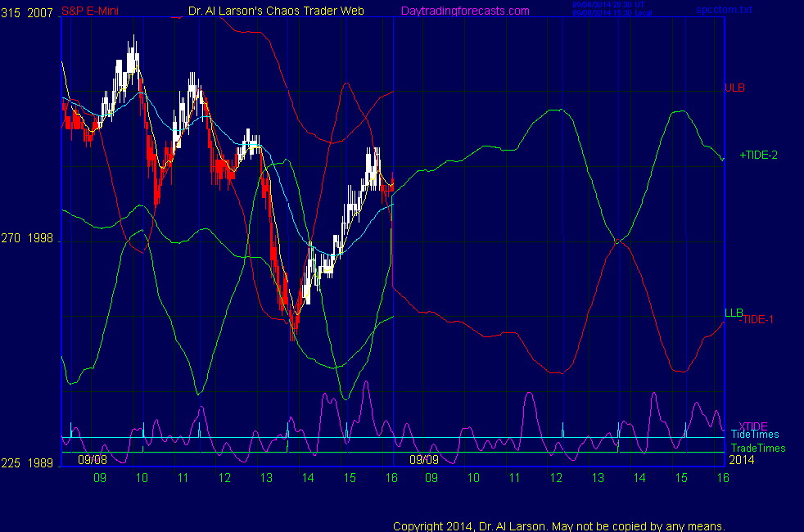Click the XTIDE magenta legend label
Image resolution: width=804 pixels, height=532 pixels.
[752, 426]
